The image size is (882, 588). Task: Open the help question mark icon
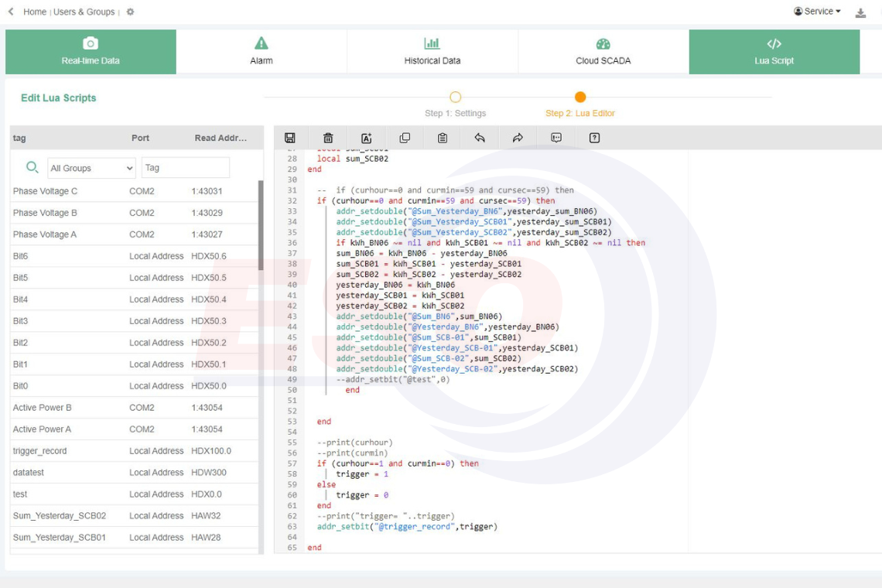pyautogui.click(x=594, y=138)
